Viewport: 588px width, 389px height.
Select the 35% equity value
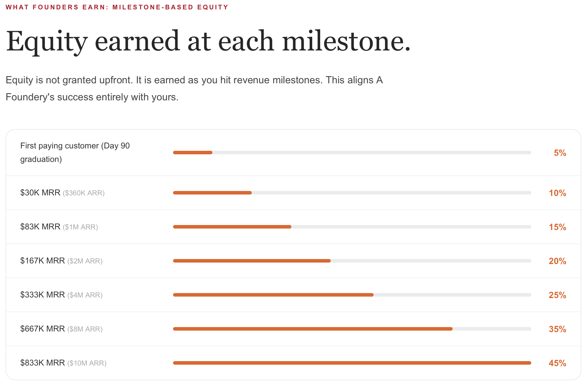(557, 329)
